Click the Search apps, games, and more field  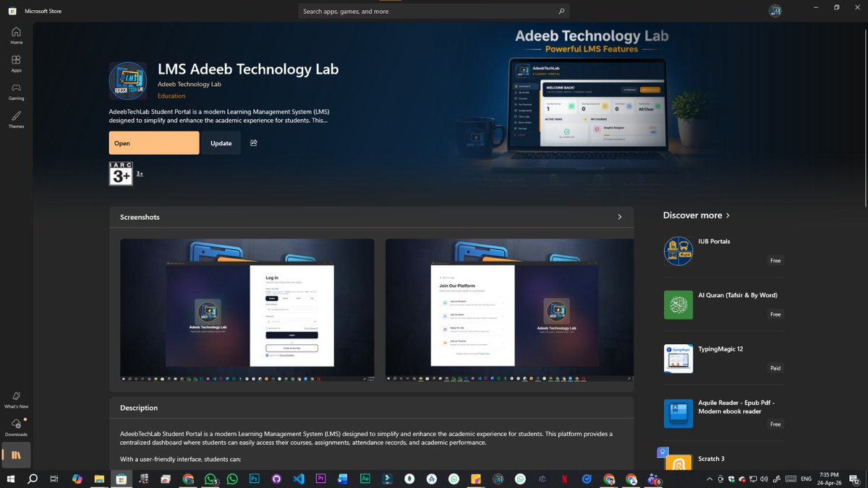point(433,11)
